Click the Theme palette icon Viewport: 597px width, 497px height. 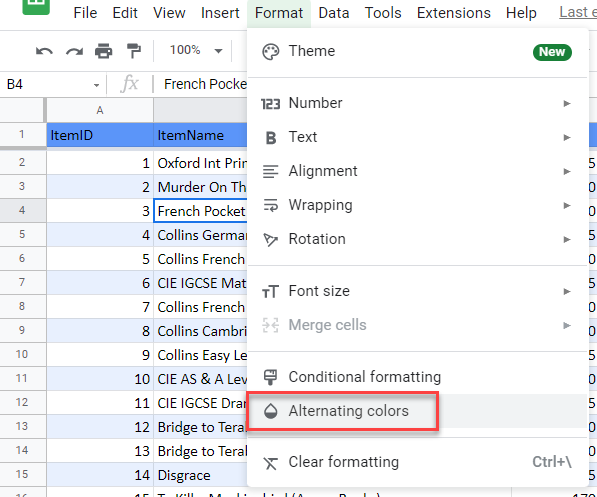(271, 51)
